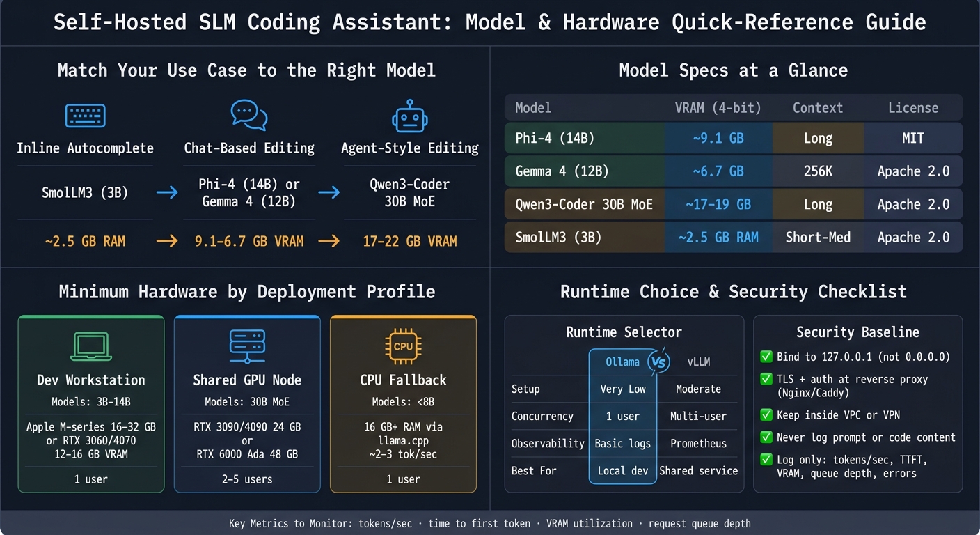The width and height of the screenshot is (980, 535).
Task: Click the License column header
Action: [913, 108]
